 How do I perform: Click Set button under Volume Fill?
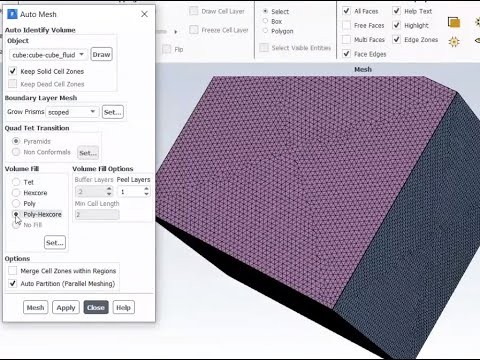55,243
